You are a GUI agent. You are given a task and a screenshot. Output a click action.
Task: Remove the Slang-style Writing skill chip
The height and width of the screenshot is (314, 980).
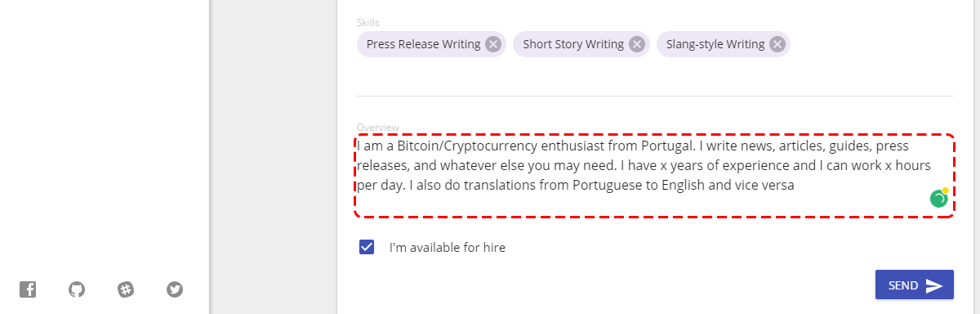777,44
